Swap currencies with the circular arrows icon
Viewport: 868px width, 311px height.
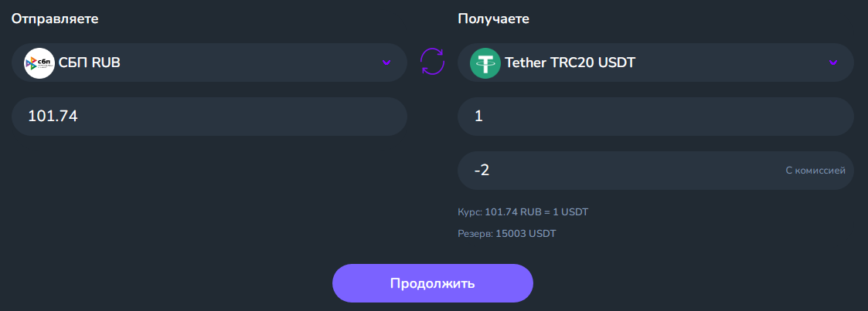(x=432, y=61)
